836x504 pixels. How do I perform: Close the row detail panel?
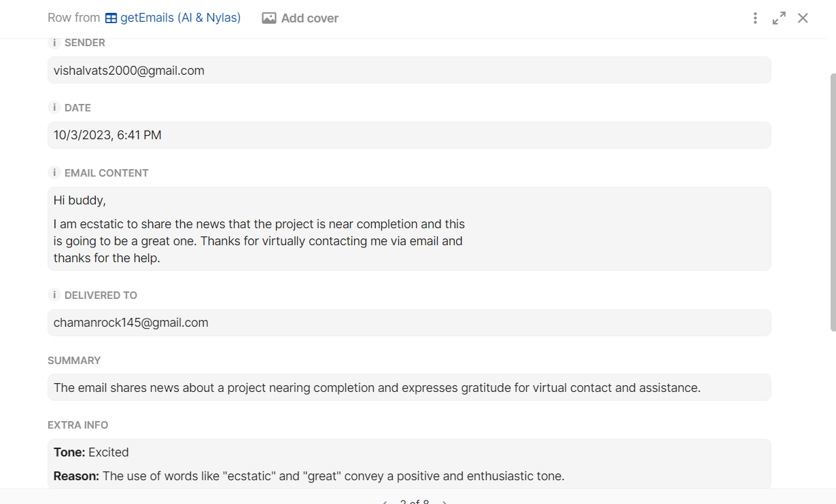click(x=803, y=18)
